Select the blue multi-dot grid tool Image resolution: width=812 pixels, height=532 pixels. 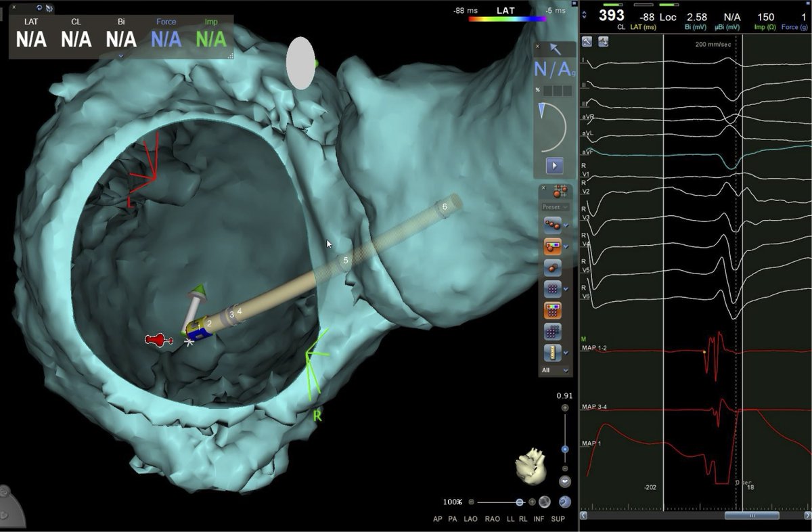pyautogui.click(x=552, y=332)
